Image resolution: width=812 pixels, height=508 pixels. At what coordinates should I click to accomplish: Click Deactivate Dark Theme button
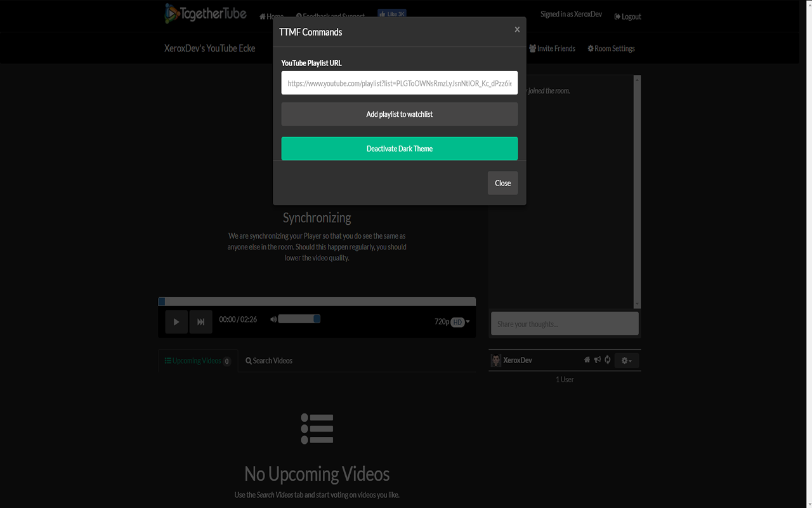pos(400,149)
